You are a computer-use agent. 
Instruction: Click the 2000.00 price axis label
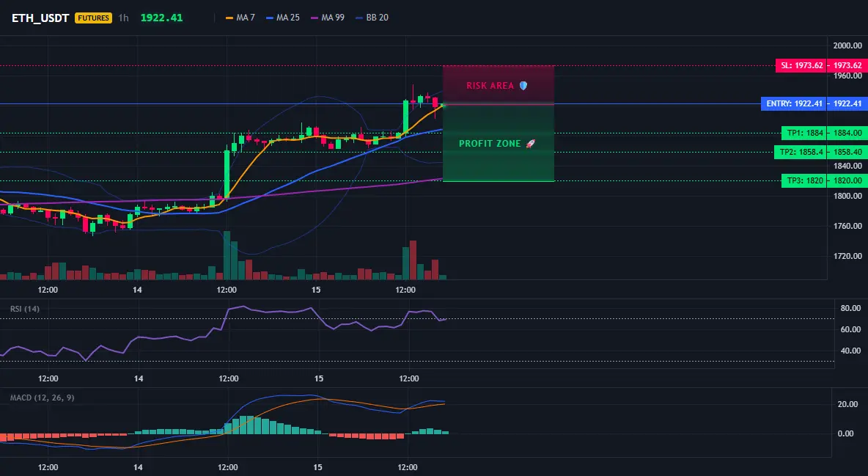point(847,46)
